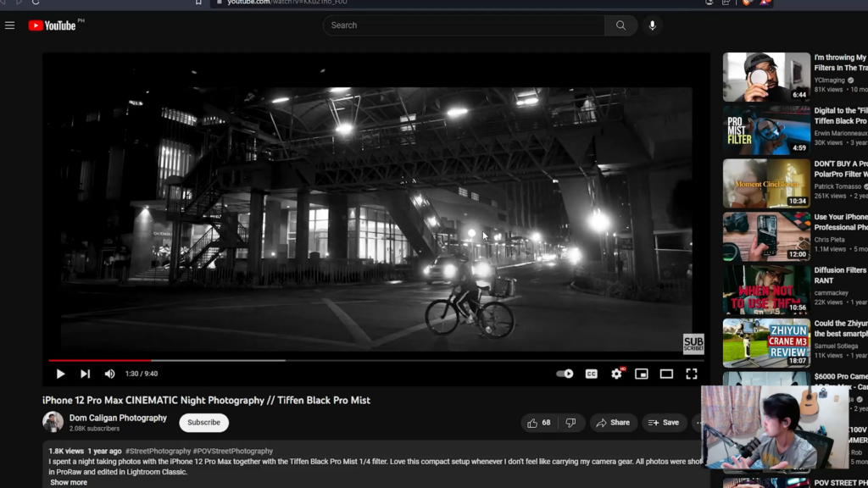The image size is (868, 488).
Task: Click the Erwin Marionneaux channel name
Action: click(841, 133)
